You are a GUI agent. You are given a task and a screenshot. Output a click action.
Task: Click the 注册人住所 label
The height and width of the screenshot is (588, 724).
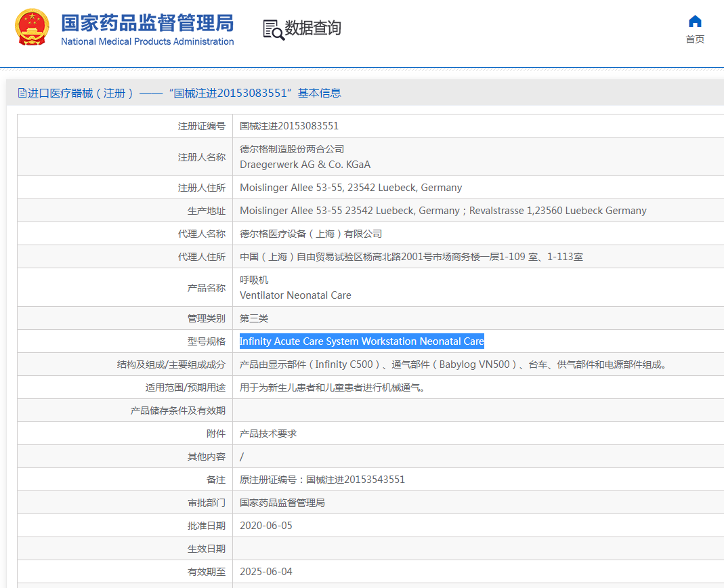[202, 188]
